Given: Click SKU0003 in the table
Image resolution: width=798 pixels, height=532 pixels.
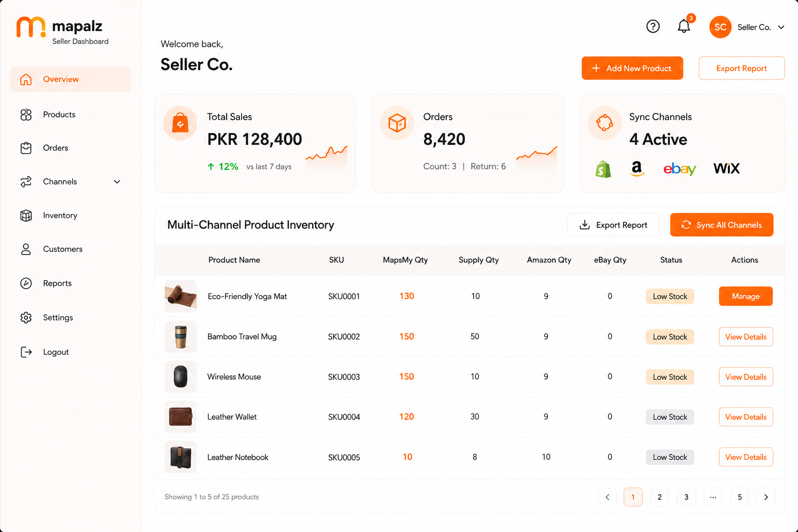Looking at the screenshot, I should point(344,377).
